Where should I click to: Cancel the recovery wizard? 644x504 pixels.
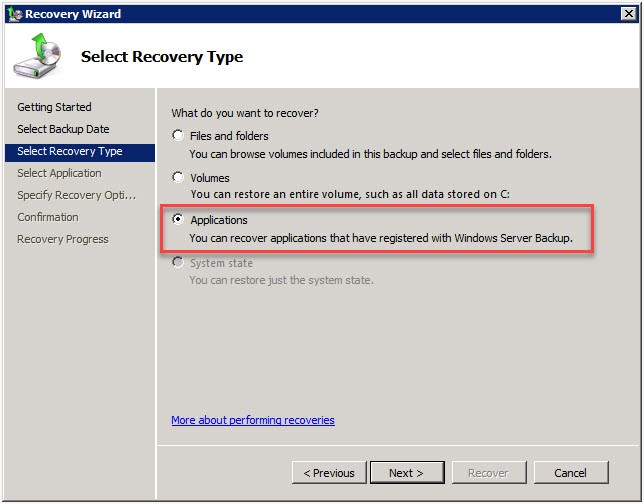[571, 473]
